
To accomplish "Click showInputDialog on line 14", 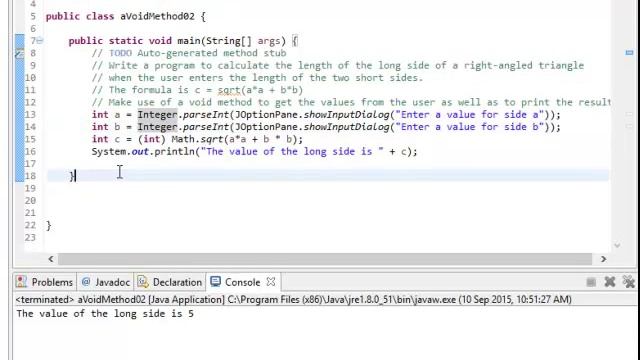I will (347, 127).
